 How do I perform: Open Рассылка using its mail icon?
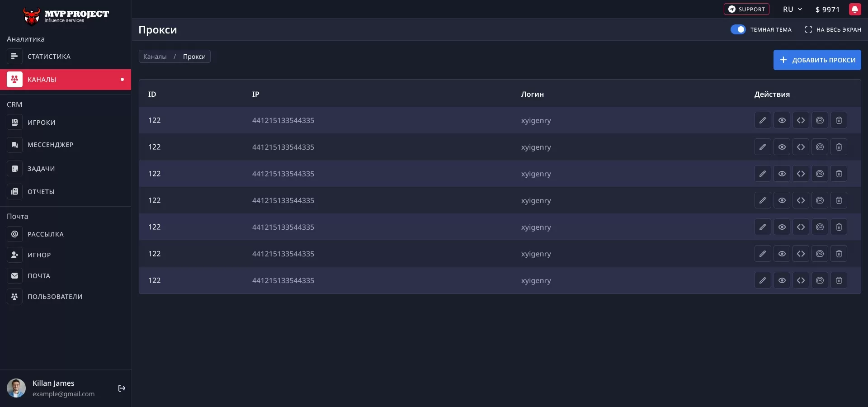click(14, 234)
